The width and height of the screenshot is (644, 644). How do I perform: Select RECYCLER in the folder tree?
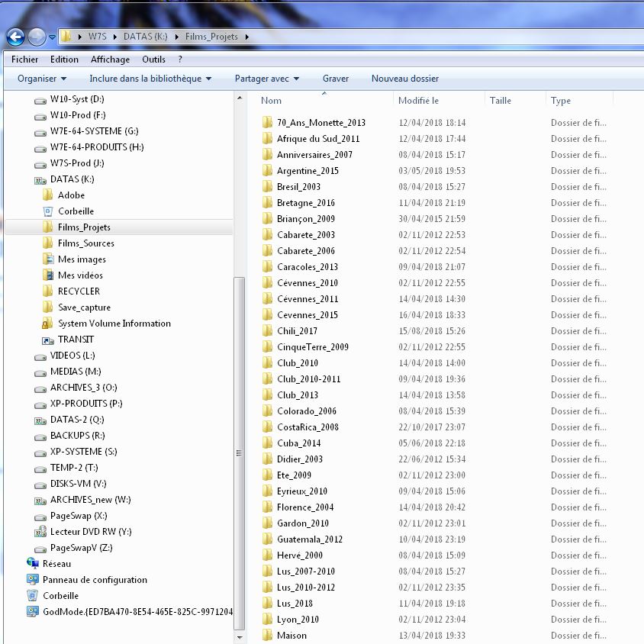[79, 291]
